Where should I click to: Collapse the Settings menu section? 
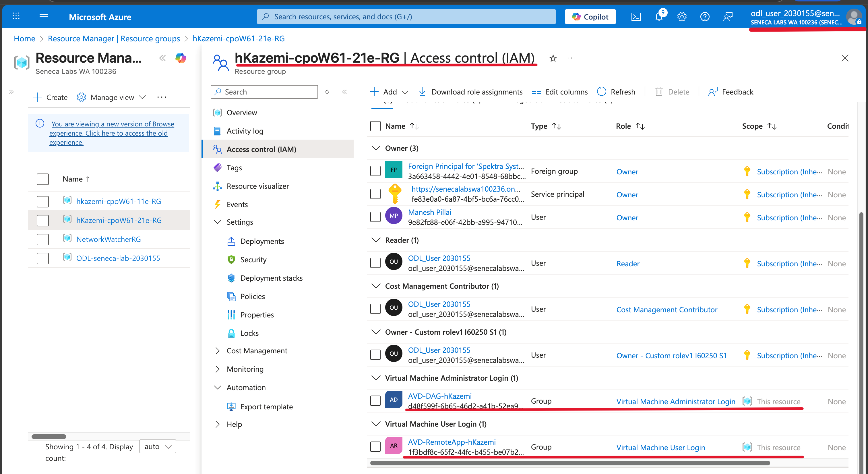(218, 222)
